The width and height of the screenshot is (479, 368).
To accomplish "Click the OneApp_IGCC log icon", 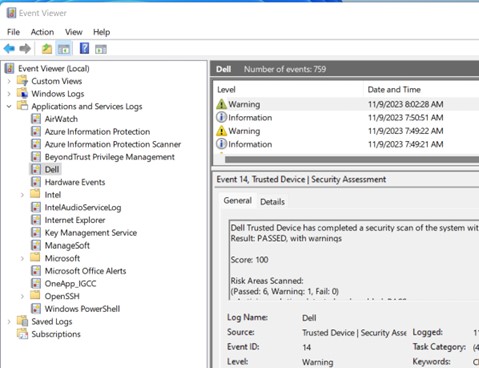I will coord(36,283).
